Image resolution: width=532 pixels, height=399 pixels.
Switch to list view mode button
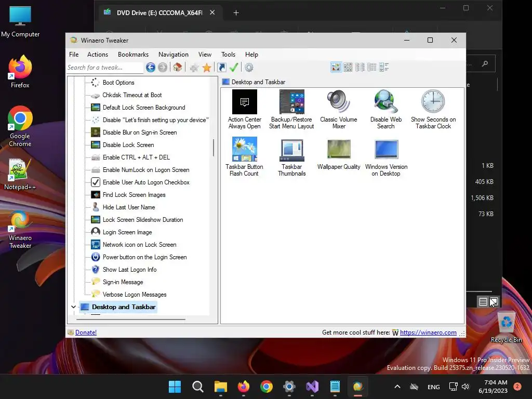tap(372, 67)
